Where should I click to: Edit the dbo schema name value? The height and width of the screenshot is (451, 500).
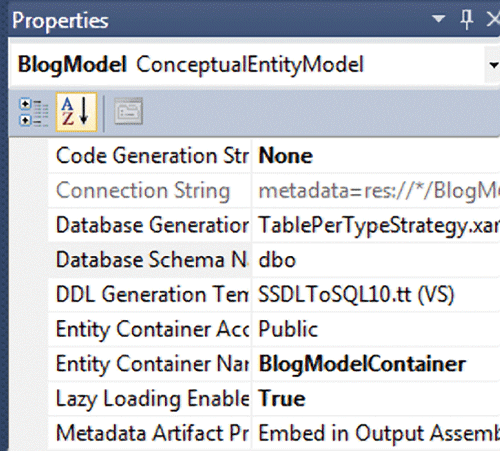click(376, 260)
